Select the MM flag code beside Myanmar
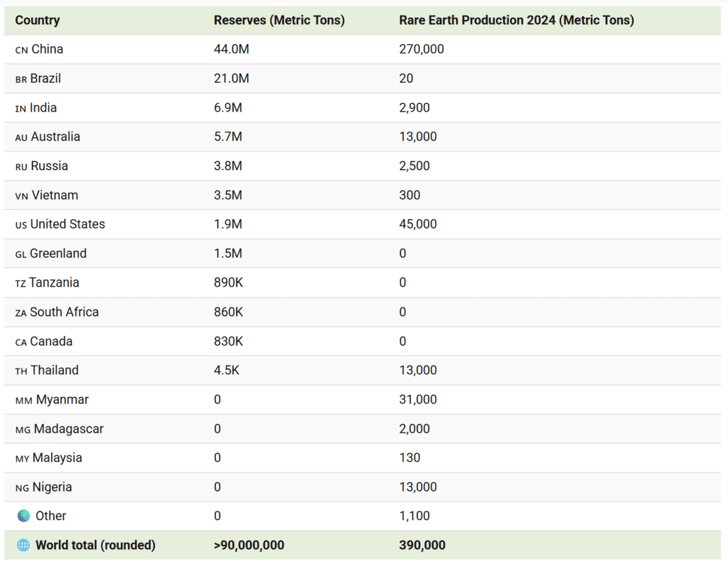Screen dimensions: 728x567 tap(23, 401)
